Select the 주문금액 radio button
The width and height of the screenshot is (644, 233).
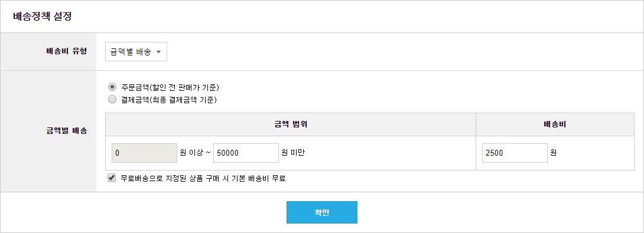(112, 87)
